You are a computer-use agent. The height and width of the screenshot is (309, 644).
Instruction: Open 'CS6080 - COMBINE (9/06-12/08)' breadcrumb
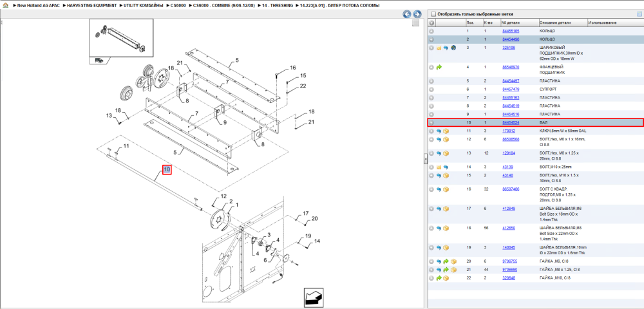coord(224,5)
